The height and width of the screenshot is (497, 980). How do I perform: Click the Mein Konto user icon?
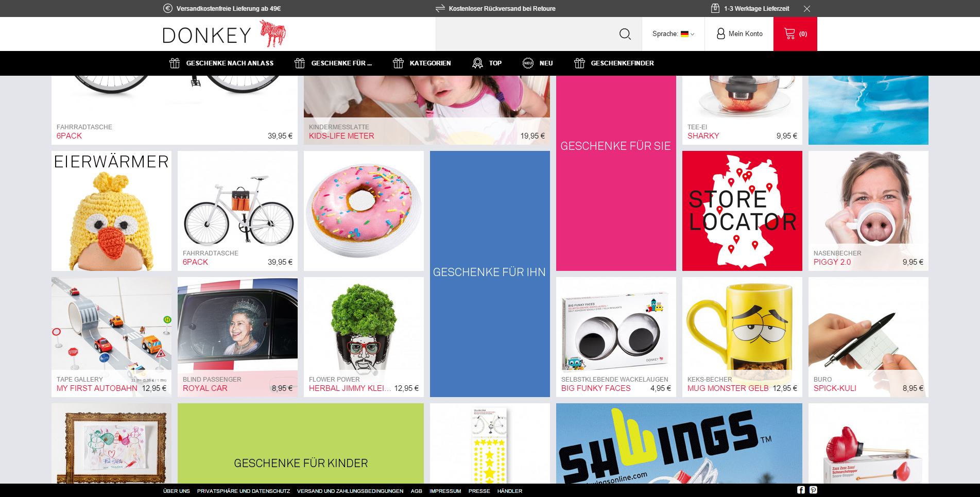click(x=720, y=33)
